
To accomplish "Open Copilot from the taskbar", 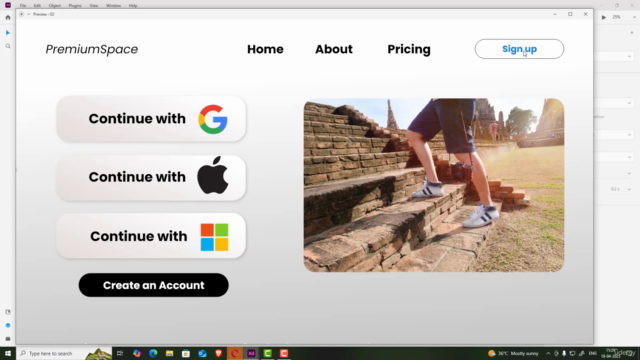I will pos(137,353).
